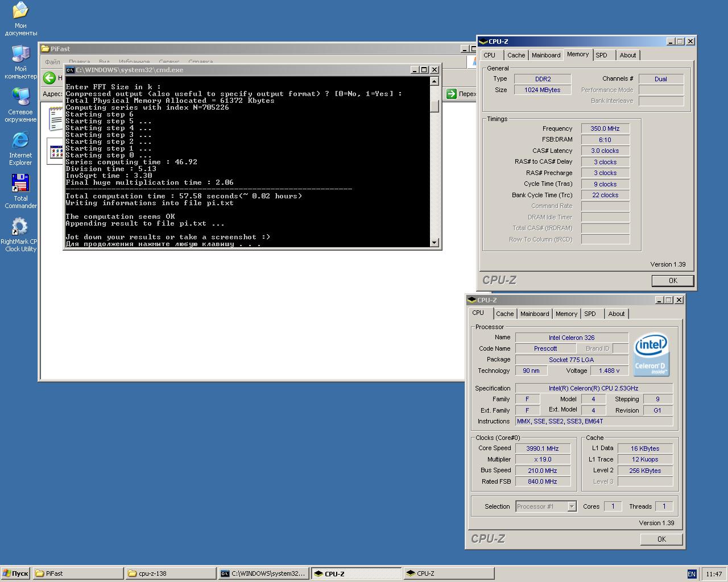The height and width of the screenshot is (582, 728).
Task: Expand the Processor #1 selection dropdown
Action: tap(572, 506)
